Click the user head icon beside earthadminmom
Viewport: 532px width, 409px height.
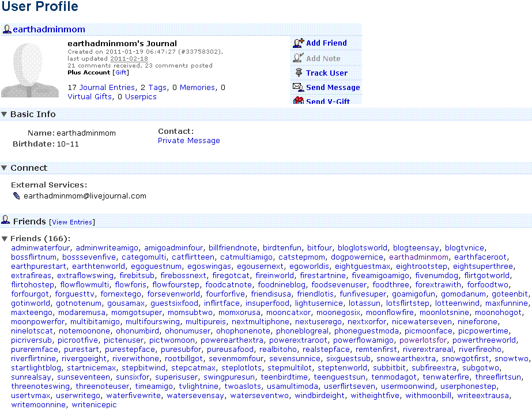(7, 29)
